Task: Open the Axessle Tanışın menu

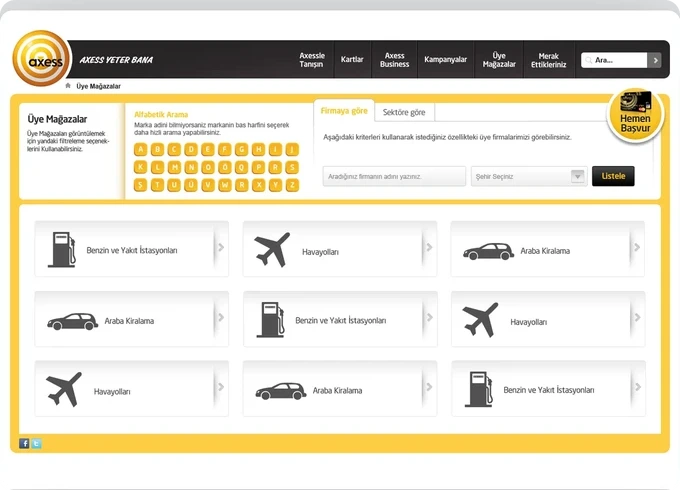Action: tap(312, 60)
